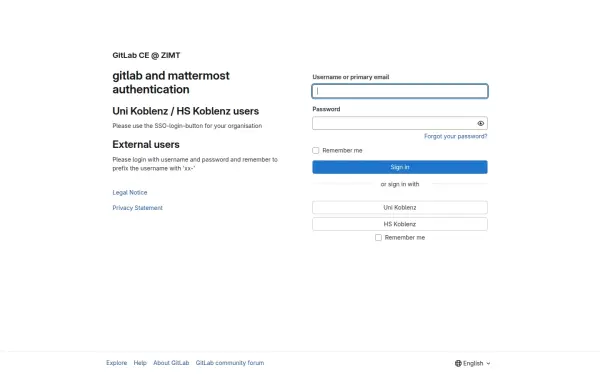Click the 'Please use the SSO-login-button' text
This screenshot has width=600, height=375.
(x=187, y=126)
